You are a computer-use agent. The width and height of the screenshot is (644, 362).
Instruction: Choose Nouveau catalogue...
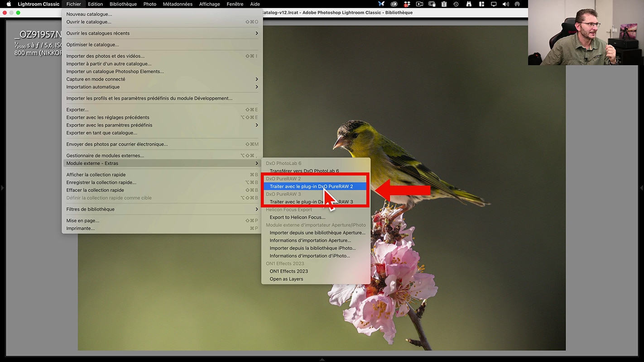pyautogui.click(x=162, y=14)
